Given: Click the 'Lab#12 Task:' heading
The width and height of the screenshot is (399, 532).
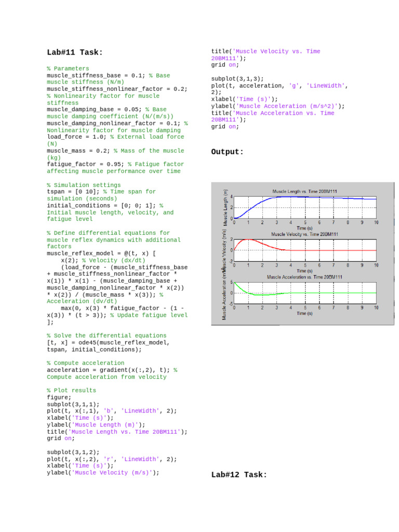Looking at the screenshot, I should [239, 475].
